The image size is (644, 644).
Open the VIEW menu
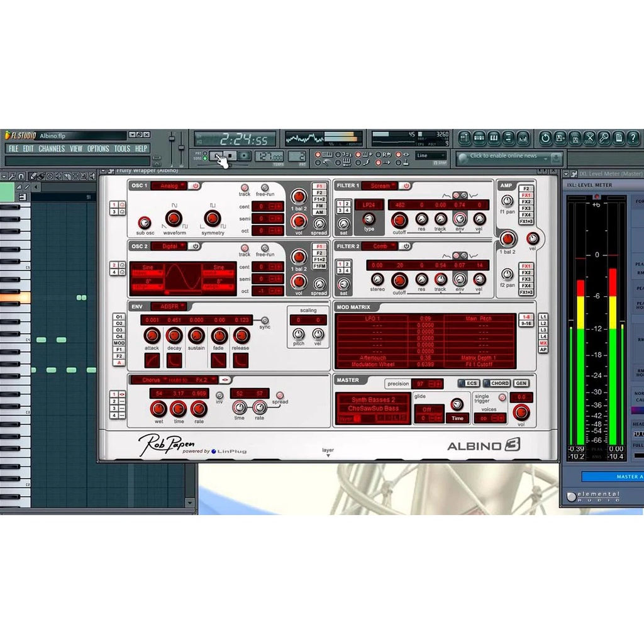click(76, 148)
